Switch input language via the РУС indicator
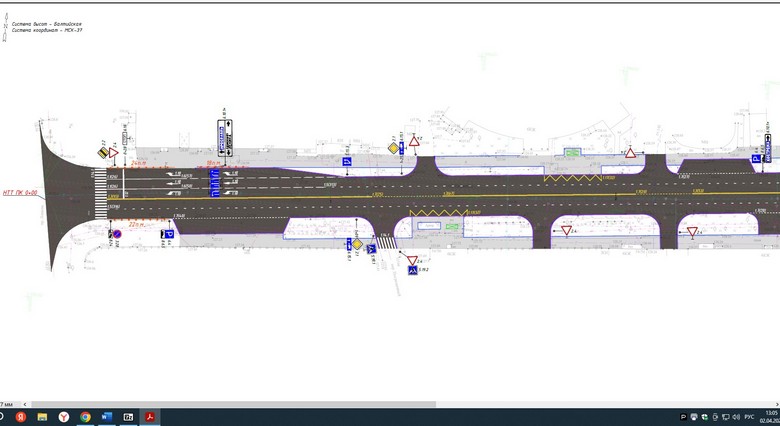 [750, 416]
